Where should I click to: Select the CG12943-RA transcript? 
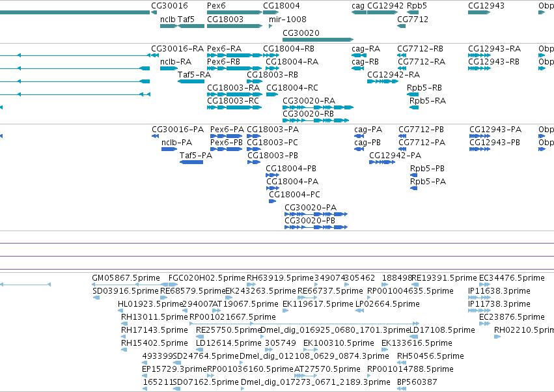pyautogui.click(x=479, y=55)
